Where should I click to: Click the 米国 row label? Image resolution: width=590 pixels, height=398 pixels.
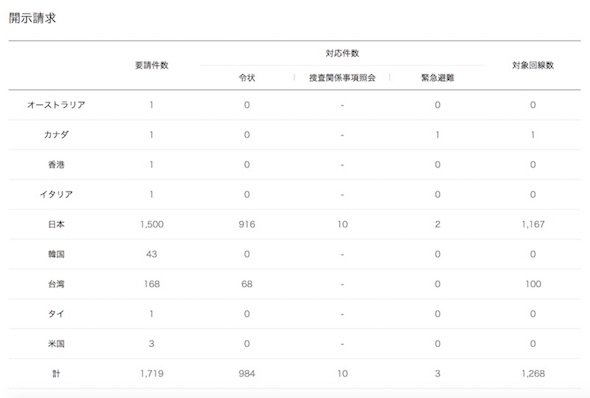tap(56, 343)
